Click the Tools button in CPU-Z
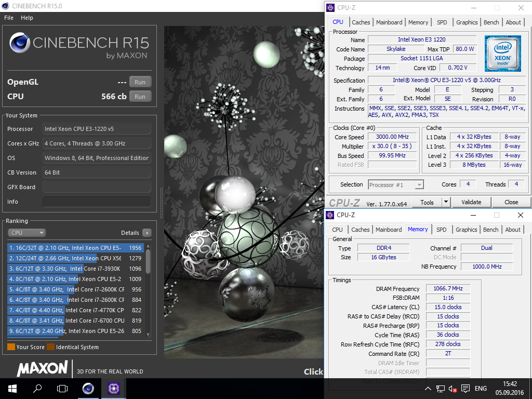 click(x=427, y=202)
